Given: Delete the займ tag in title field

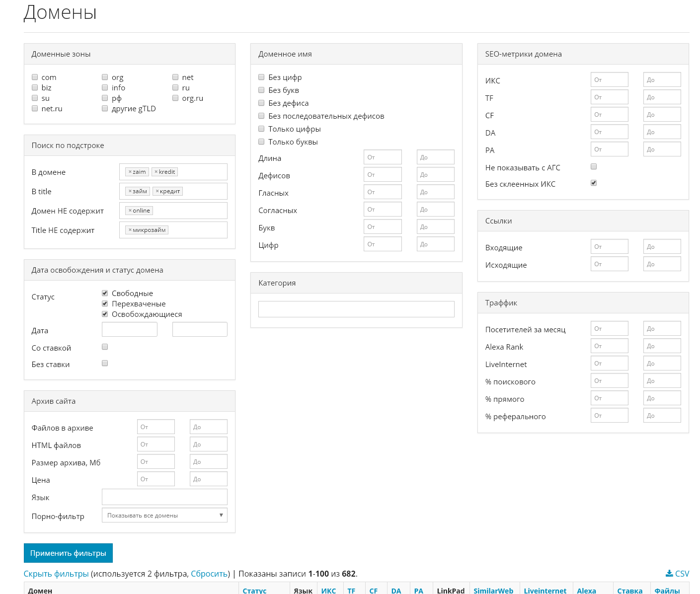Looking at the screenshot, I should click(x=130, y=191).
